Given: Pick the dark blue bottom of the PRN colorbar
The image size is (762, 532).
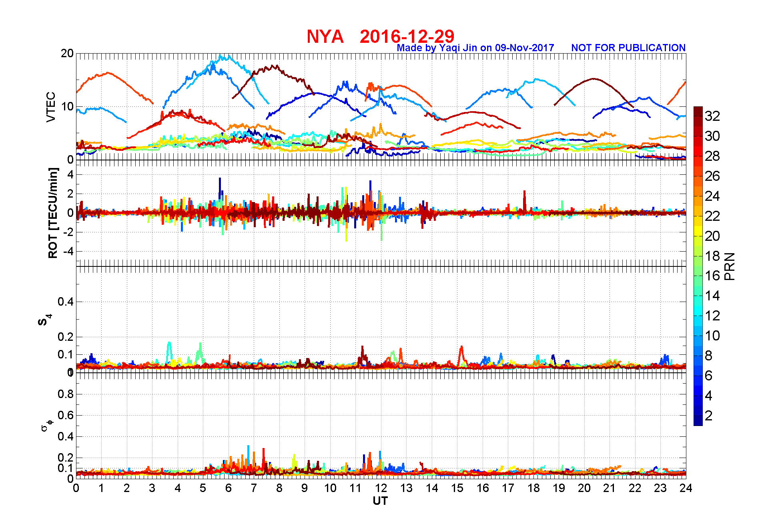Looking at the screenshot, I should point(698,421).
